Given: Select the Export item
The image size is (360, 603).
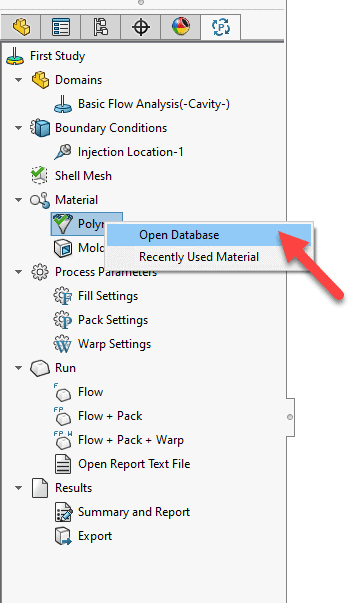Looking at the screenshot, I should [95, 536].
